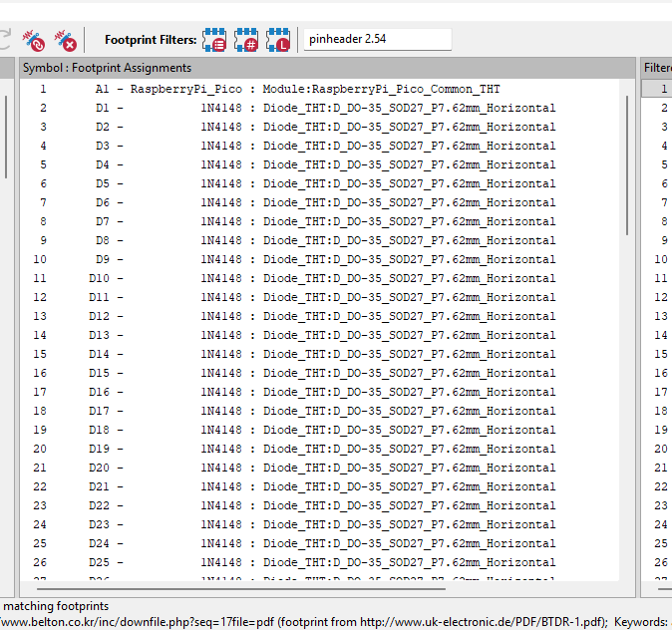Click the Symbol : Footprint Assignments header
672x630 pixels.
[107, 68]
